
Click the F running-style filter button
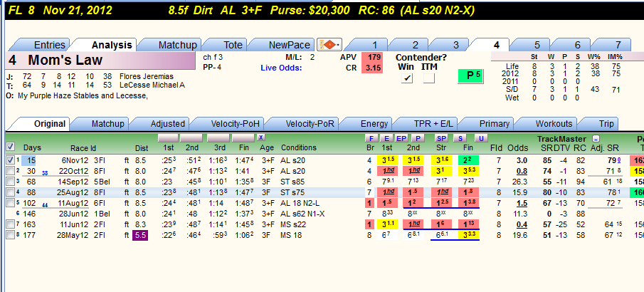coord(371,139)
